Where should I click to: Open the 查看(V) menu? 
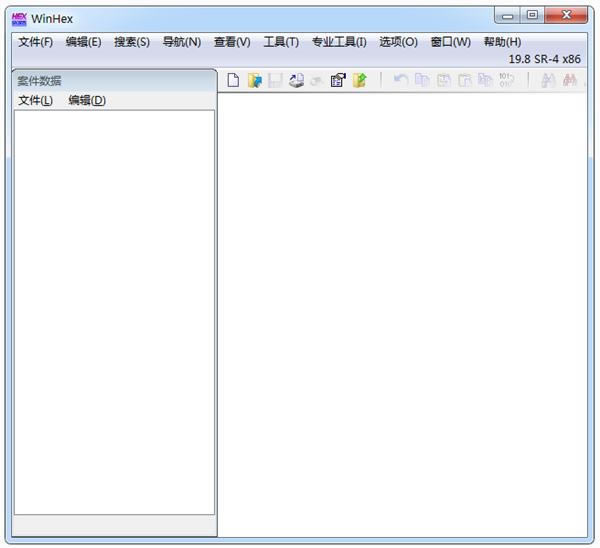coord(232,42)
